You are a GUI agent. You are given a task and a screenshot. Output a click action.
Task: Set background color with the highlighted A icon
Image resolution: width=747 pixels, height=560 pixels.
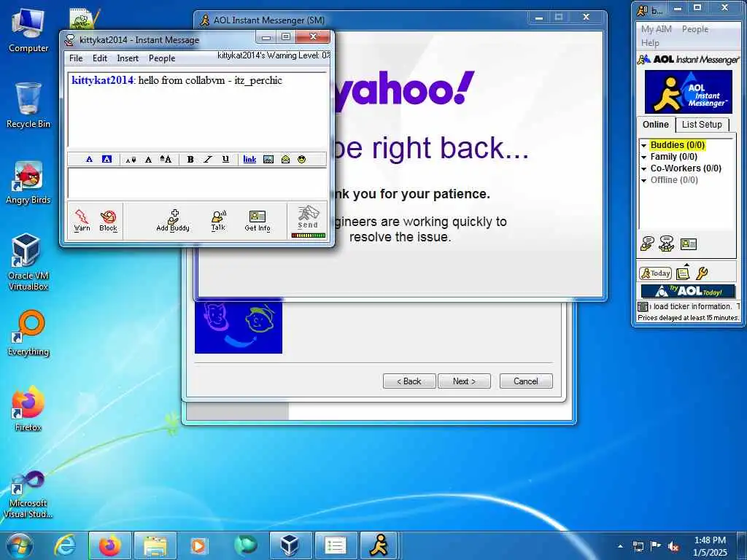pos(107,159)
